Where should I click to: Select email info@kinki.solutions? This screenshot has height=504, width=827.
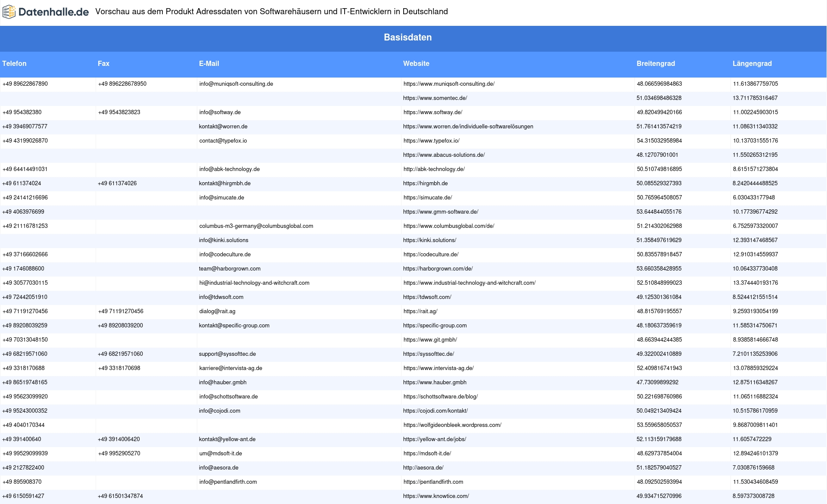click(x=224, y=240)
